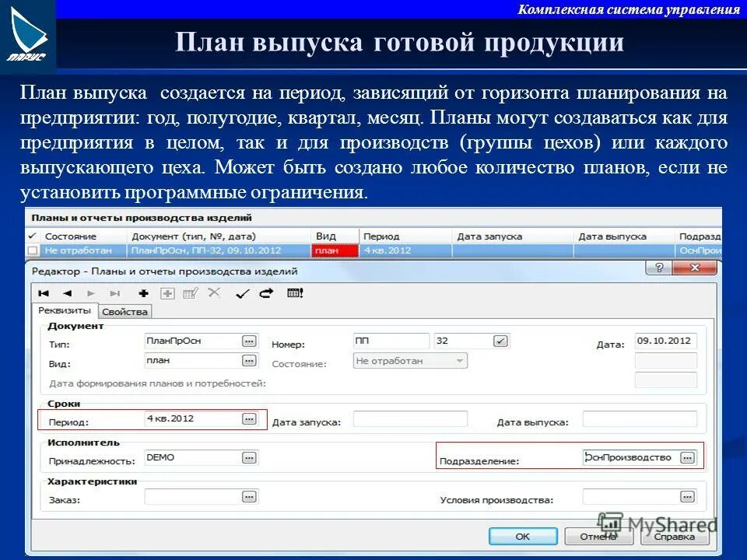The height and width of the screenshot is (560, 747).
Task: Open the Период picker for 4 кв.2012
Action: tap(248, 418)
